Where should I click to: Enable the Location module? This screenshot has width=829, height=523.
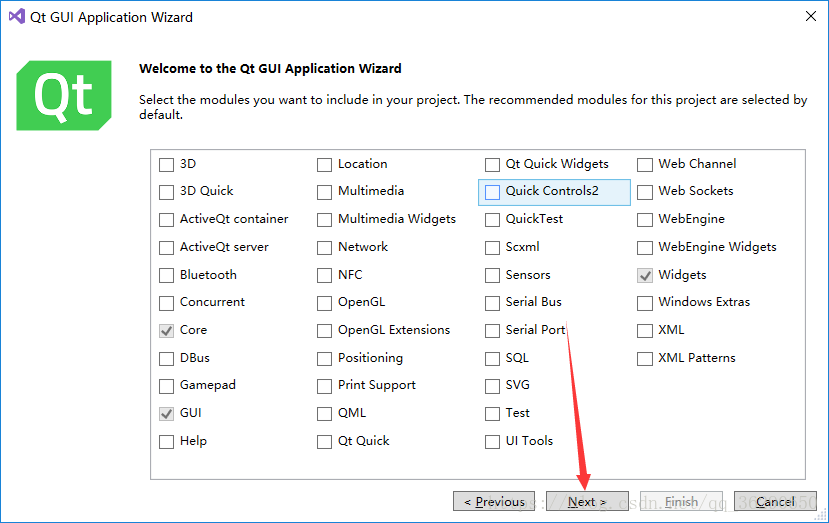click(x=324, y=165)
